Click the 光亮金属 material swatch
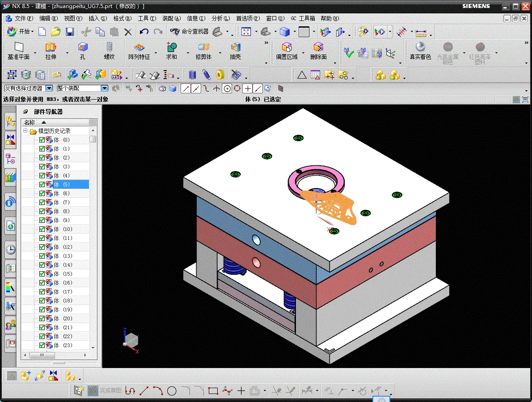Screen dimensions: 532x402 [448, 53]
